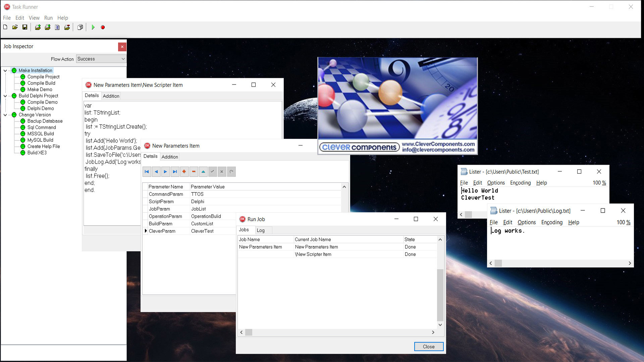Click the Open folder toolbar icon
This screenshot has width=644, height=362.
tap(15, 27)
